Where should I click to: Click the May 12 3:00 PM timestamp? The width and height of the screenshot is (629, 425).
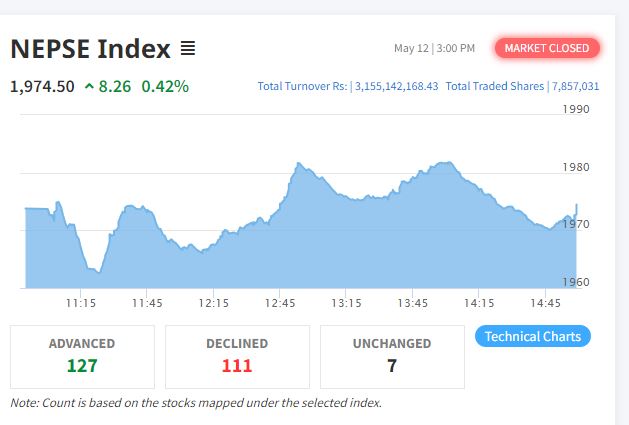coord(434,48)
